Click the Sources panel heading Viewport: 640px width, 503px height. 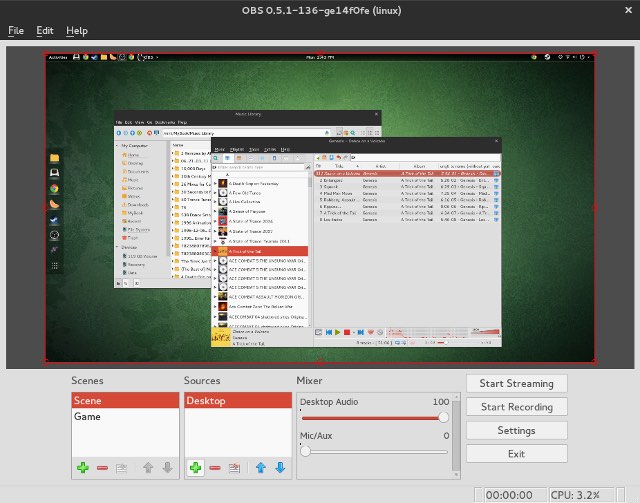coord(202,381)
